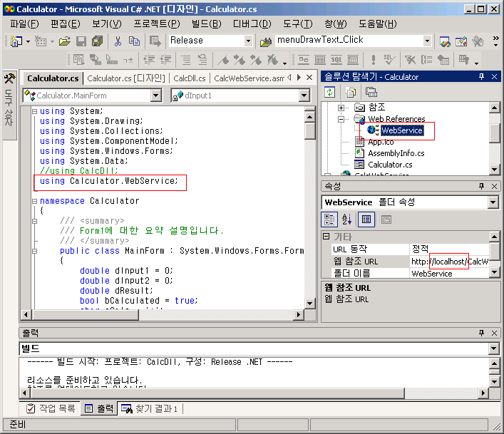Switch to the 작업 목록 tab
Viewport: 504px width, 434px height.
pyautogui.click(x=51, y=408)
